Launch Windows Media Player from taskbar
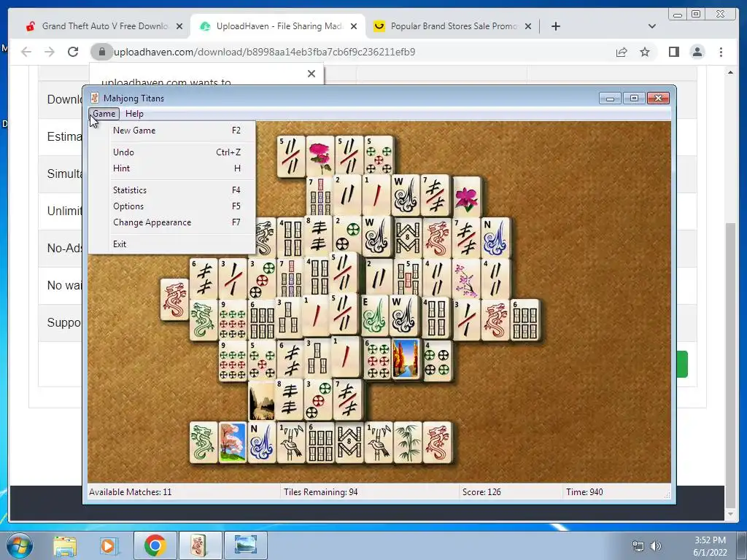Image resolution: width=747 pixels, height=560 pixels. click(x=108, y=545)
